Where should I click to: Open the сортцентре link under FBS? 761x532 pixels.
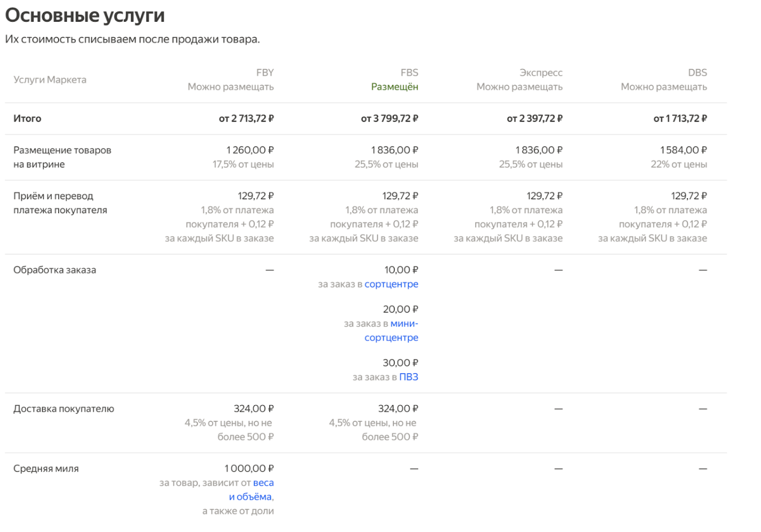point(391,284)
